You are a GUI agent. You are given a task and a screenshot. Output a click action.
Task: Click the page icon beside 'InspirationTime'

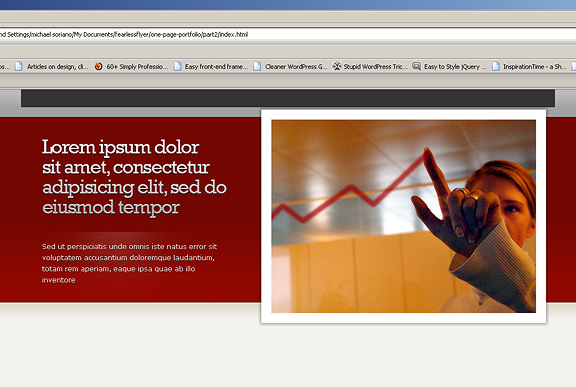(496, 66)
